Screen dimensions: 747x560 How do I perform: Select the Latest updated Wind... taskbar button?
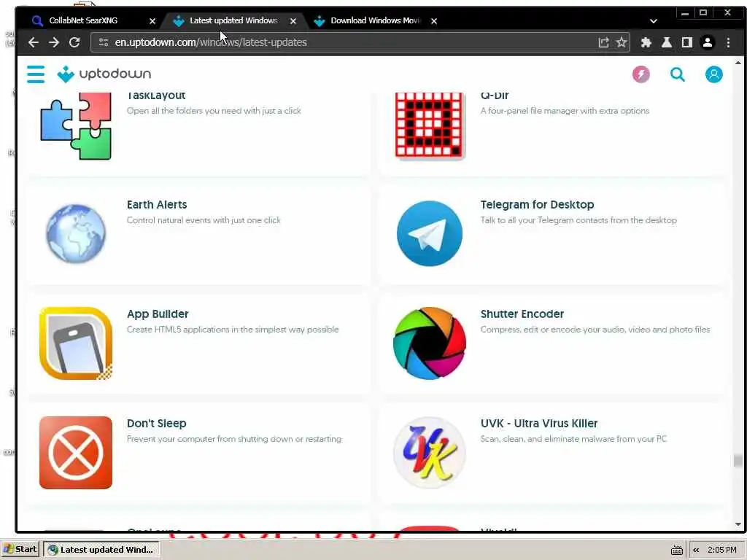pos(101,550)
